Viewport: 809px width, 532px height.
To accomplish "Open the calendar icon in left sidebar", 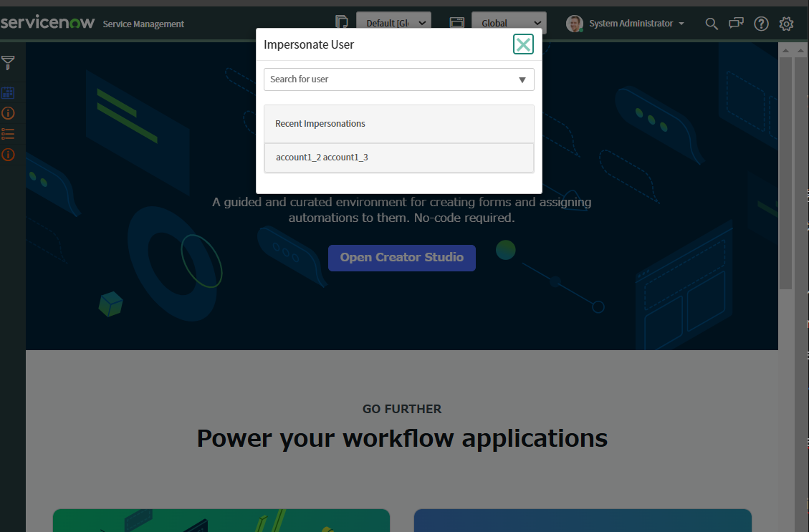I will pos(8,92).
